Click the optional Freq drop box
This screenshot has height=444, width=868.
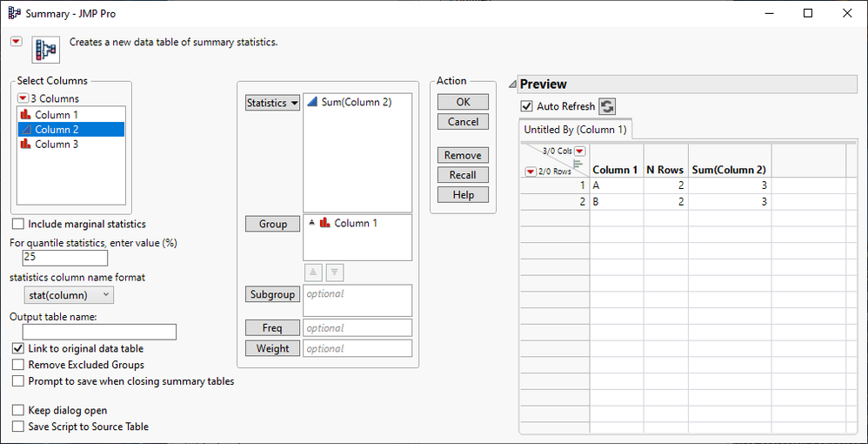357,327
